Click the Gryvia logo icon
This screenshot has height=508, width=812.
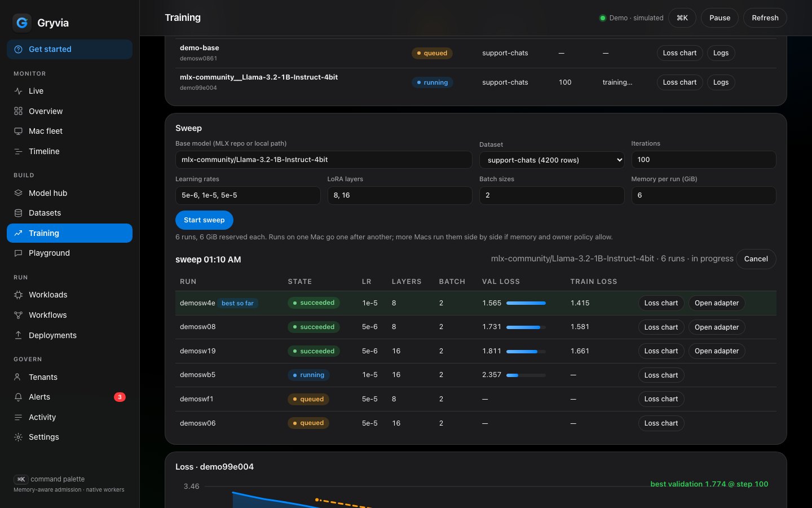point(22,23)
